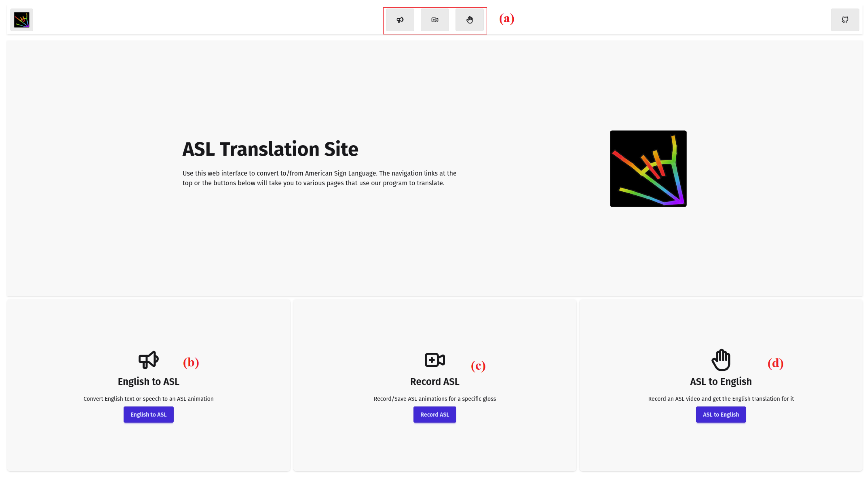Click the hand icon in top navigation
The width and height of the screenshot is (868, 478).
pyautogui.click(x=469, y=20)
